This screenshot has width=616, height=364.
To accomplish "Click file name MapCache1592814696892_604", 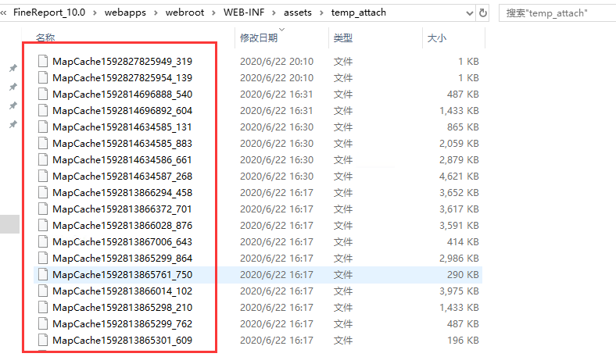I will coord(122,111).
